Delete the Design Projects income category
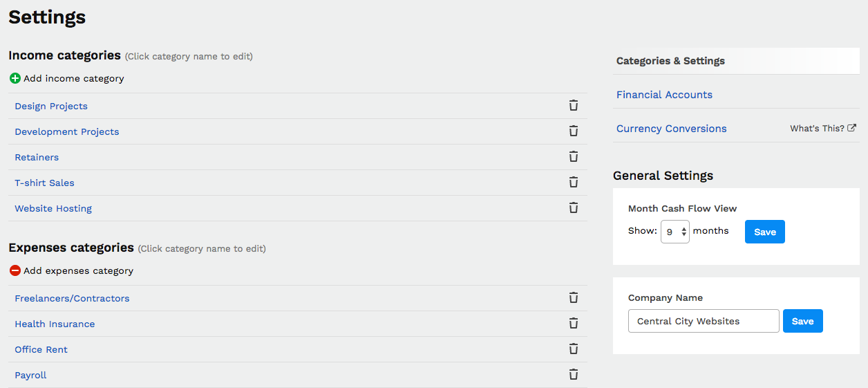The height and width of the screenshot is (388, 868). [x=573, y=106]
